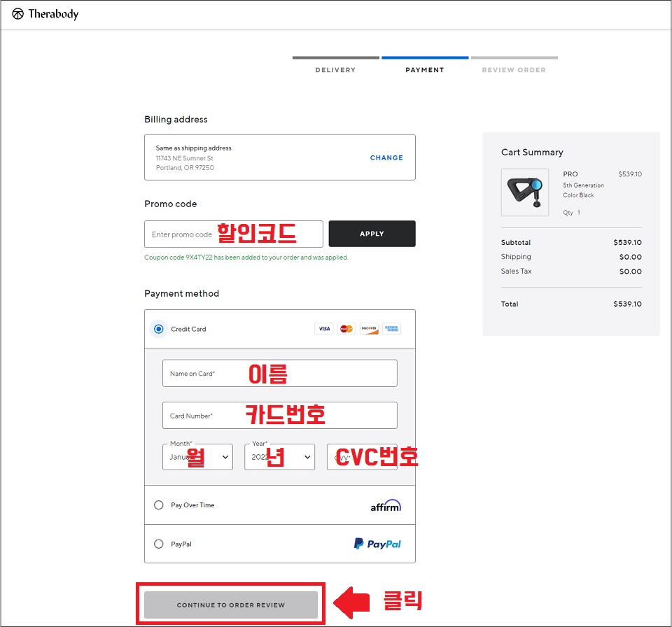Click the Card Number field
The image size is (672, 627).
point(280,415)
